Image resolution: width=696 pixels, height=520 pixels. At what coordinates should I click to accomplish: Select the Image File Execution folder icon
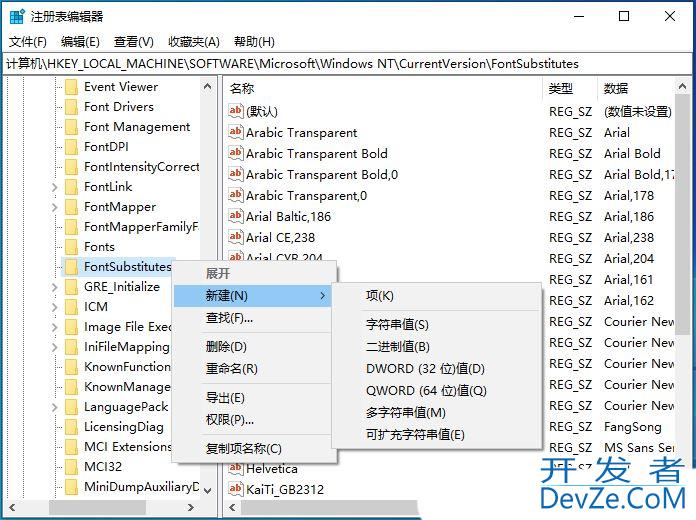(x=71, y=327)
